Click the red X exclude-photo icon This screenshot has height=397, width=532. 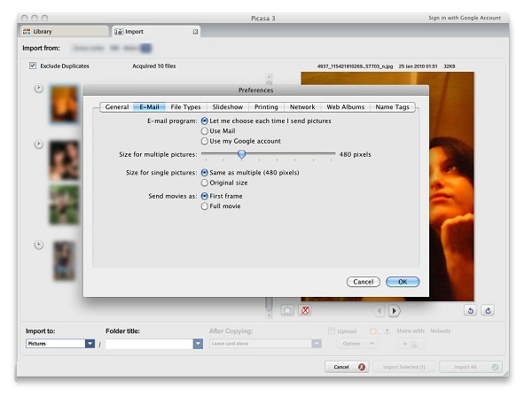pyautogui.click(x=305, y=311)
